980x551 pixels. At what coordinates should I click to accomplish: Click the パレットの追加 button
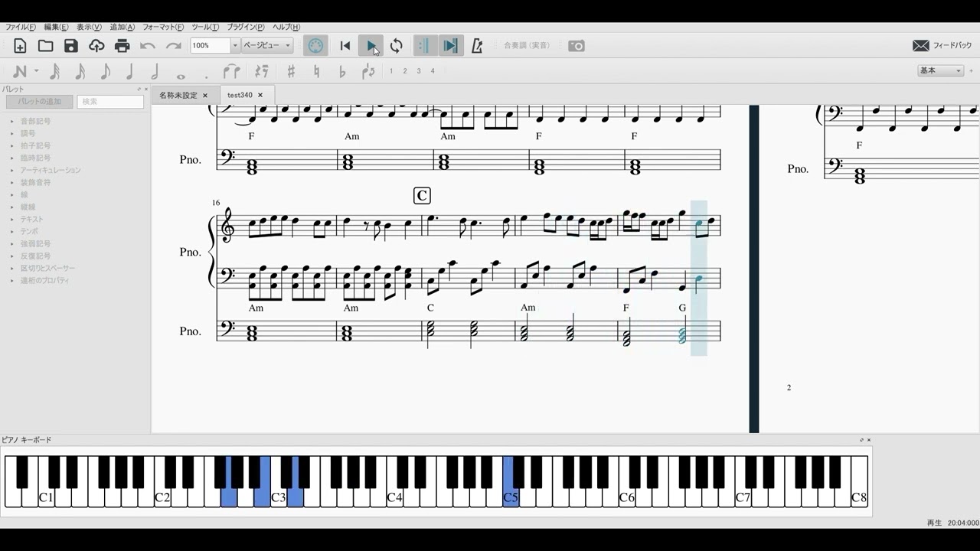(39, 101)
